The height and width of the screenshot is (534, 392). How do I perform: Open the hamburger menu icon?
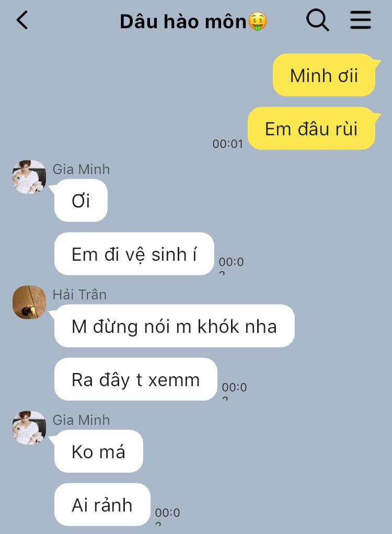(x=361, y=20)
